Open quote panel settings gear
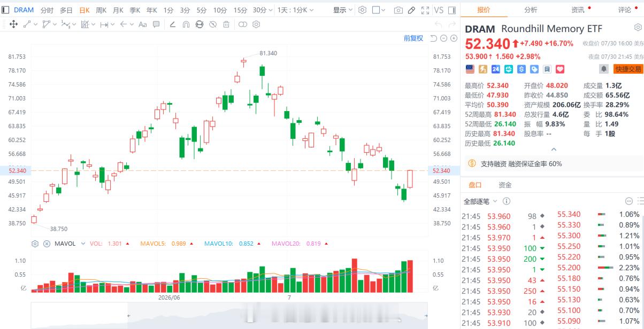 638,28
